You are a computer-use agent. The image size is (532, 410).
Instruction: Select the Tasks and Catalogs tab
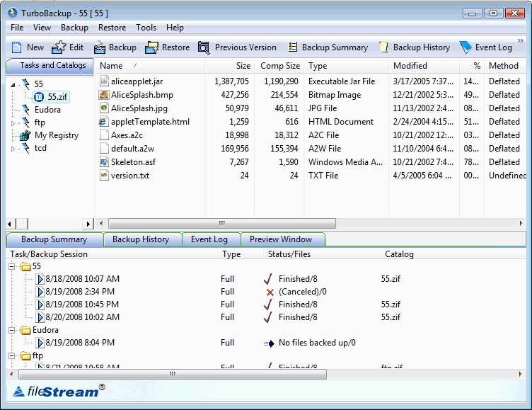(50, 66)
